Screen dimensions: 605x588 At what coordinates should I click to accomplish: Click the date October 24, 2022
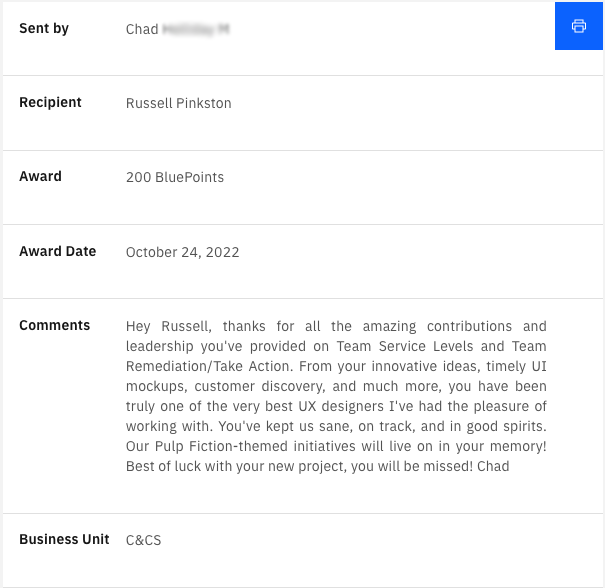[x=183, y=253]
